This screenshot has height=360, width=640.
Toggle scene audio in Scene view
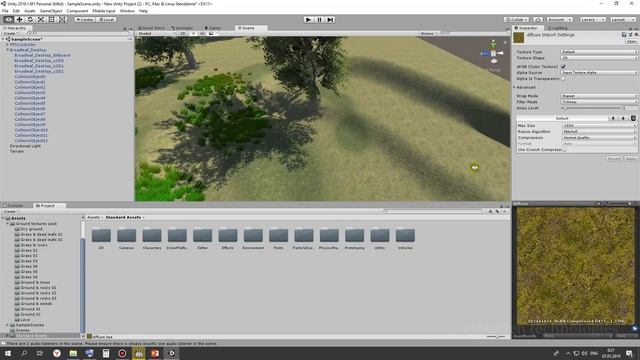(202, 33)
